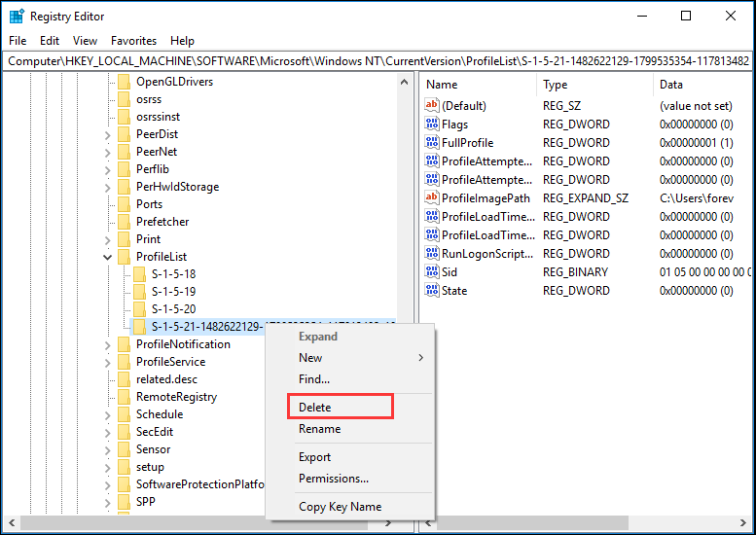Image resolution: width=756 pixels, height=535 pixels.
Task: Click the binary icon next to Sid value
Action: (433, 272)
